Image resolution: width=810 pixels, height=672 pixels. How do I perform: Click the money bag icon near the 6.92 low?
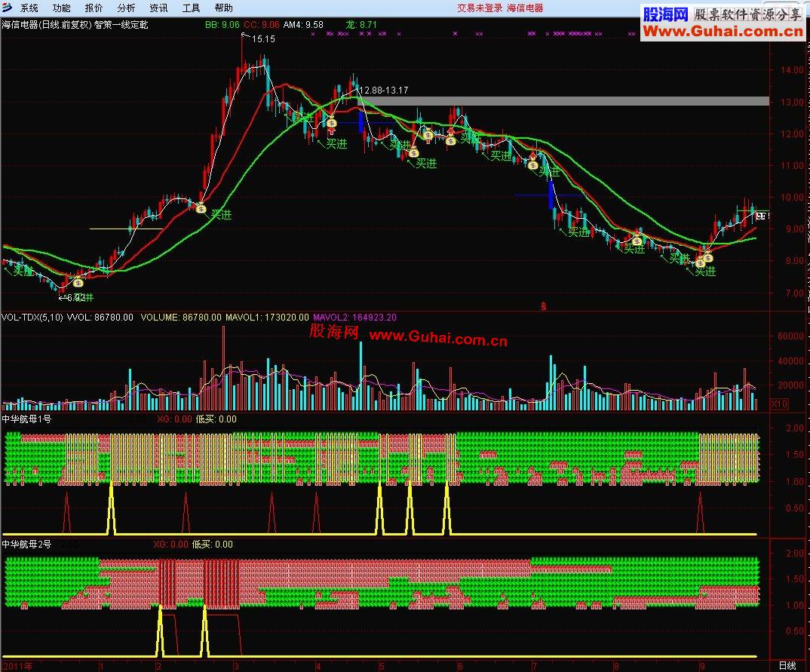click(78, 282)
